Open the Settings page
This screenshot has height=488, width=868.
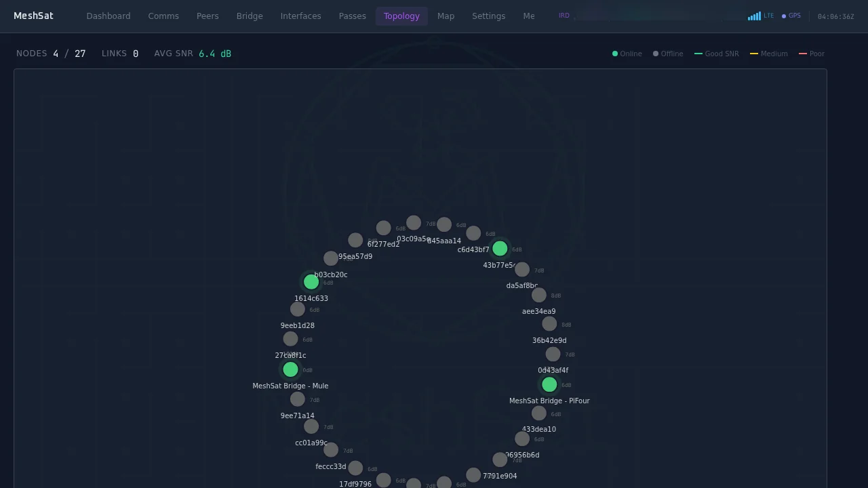point(488,16)
